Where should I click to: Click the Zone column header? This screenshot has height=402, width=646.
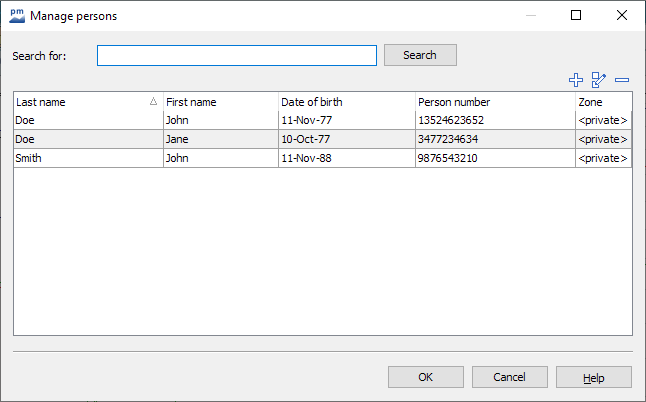[603, 102]
